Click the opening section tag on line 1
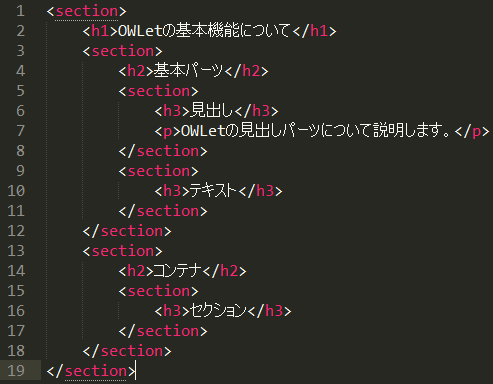493x384 pixels. pyautogui.click(x=87, y=11)
